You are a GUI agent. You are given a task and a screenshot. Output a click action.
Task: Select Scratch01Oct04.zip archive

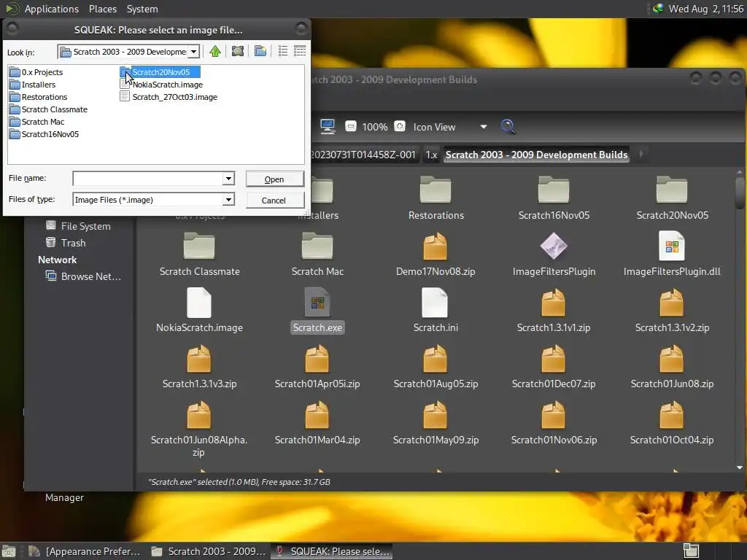[x=672, y=422]
